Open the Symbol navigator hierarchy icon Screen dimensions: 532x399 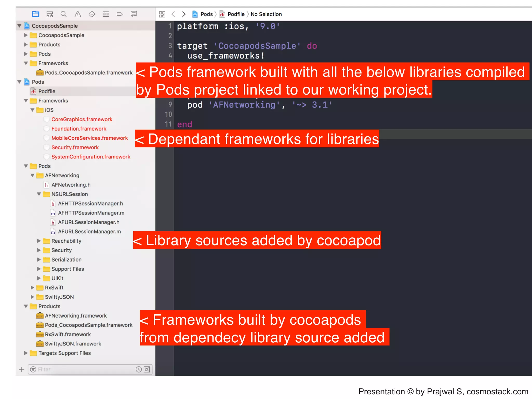[50, 14]
